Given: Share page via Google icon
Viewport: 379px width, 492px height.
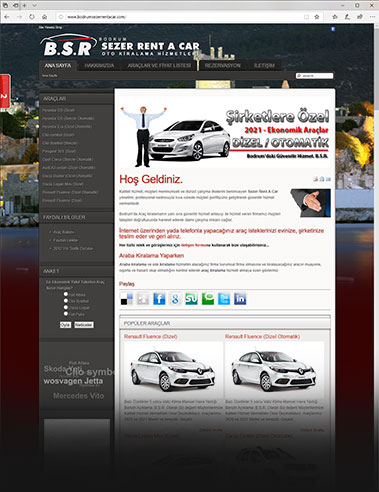Looking at the screenshot, I should (175, 298).
